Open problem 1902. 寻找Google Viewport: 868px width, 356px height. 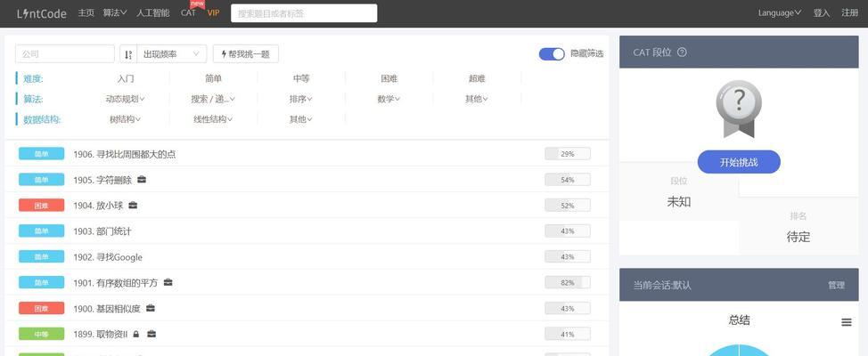[x=108, y=257]
